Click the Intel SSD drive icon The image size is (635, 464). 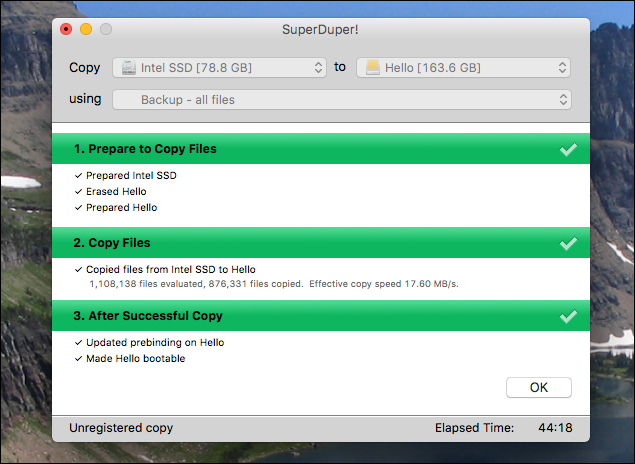[129, 67]
